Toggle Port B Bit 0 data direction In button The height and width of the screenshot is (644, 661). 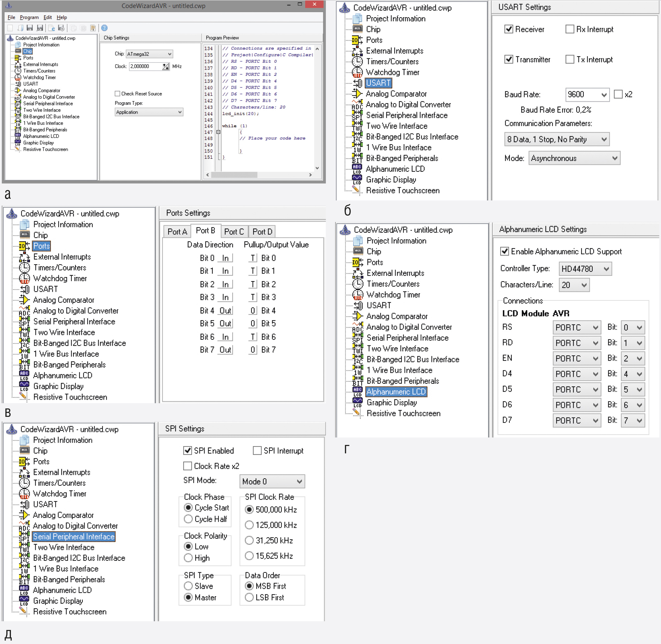point(225,258)
